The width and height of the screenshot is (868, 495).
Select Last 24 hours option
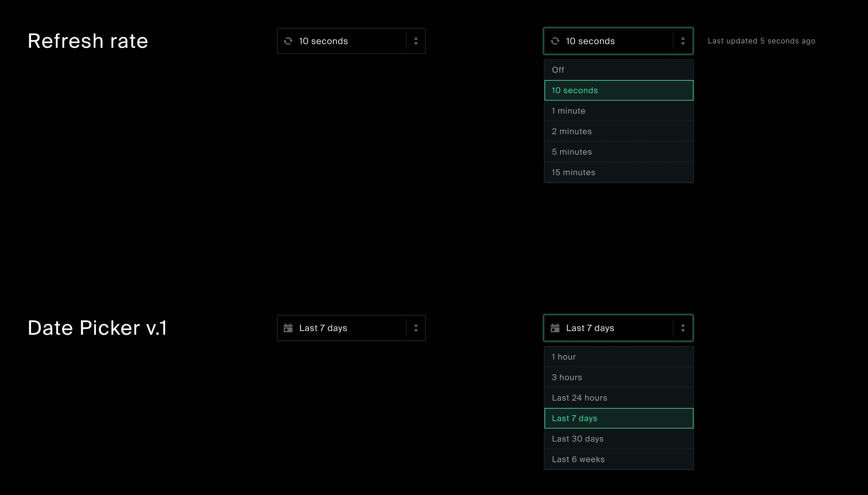tap(618, 398)
